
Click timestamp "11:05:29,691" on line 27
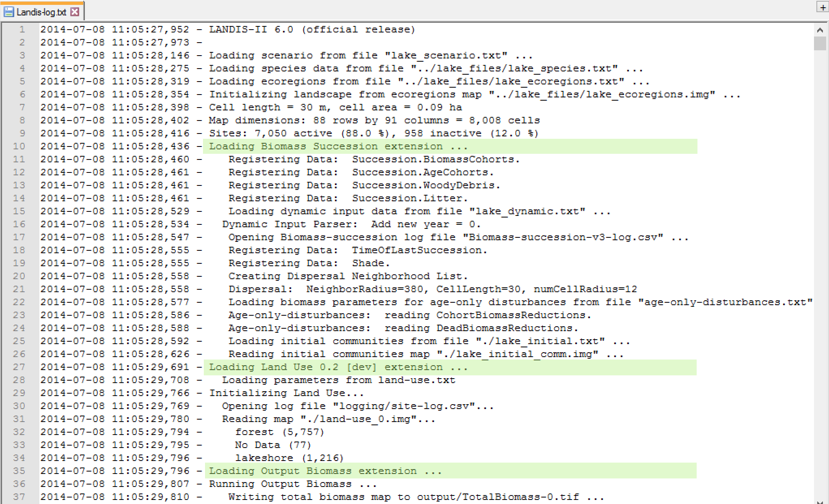point(151,367)
